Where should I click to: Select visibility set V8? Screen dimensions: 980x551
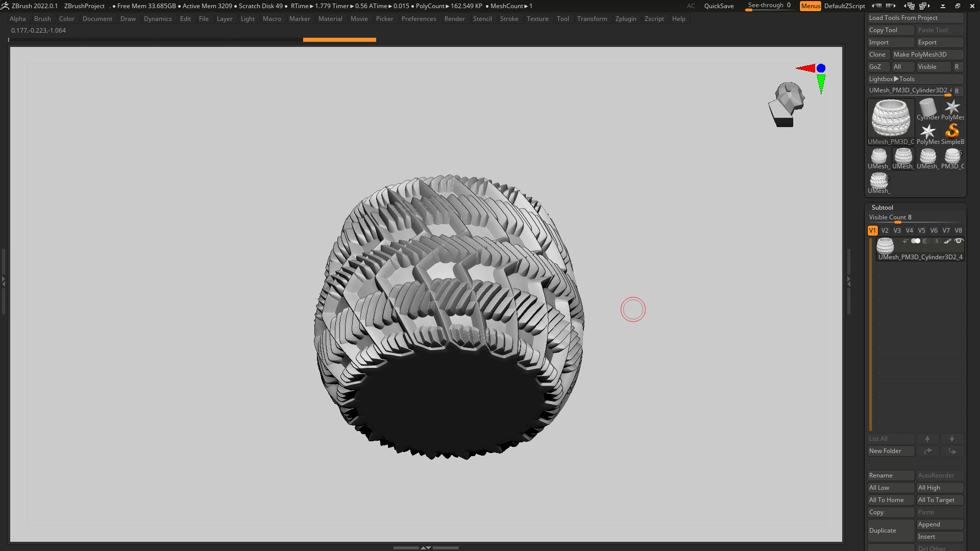tap(958, 231)
